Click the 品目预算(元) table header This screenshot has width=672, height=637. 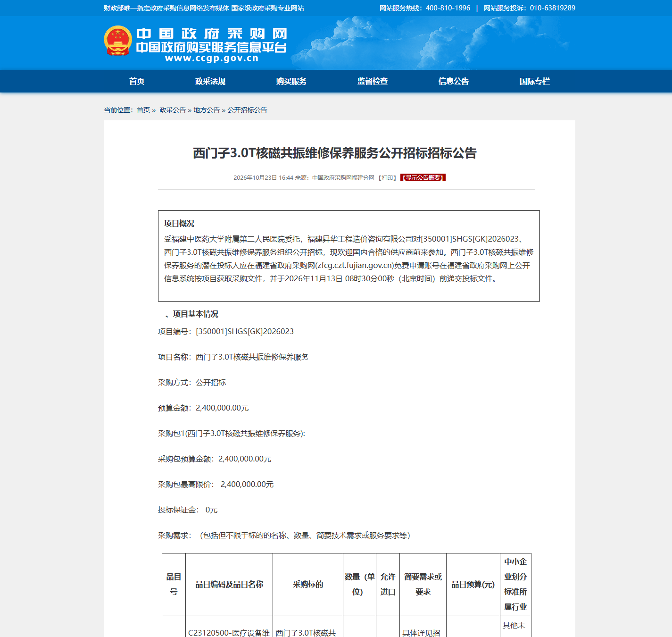(473, 584)
